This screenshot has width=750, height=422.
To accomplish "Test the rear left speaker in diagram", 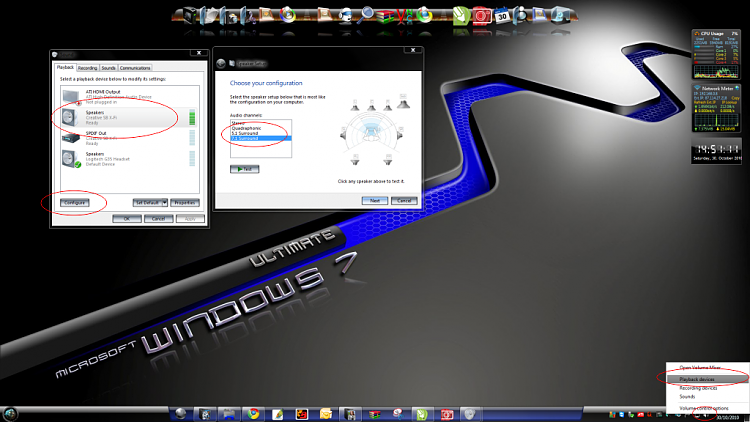I will (355, 160).
